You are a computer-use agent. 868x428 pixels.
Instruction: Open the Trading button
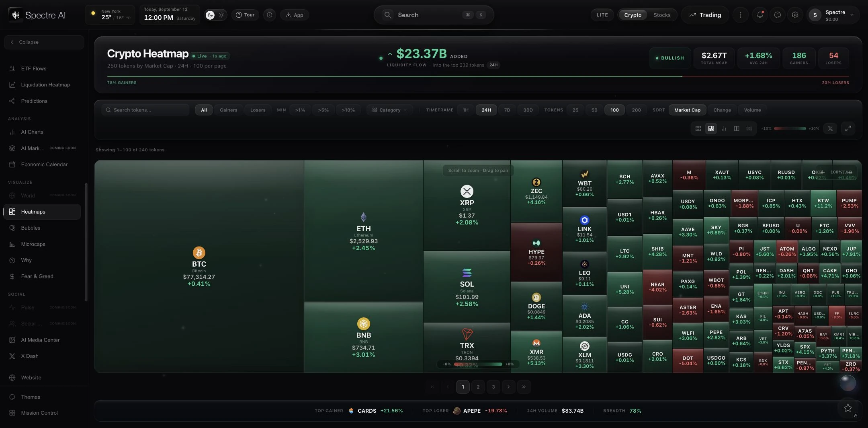coord(705,15)
